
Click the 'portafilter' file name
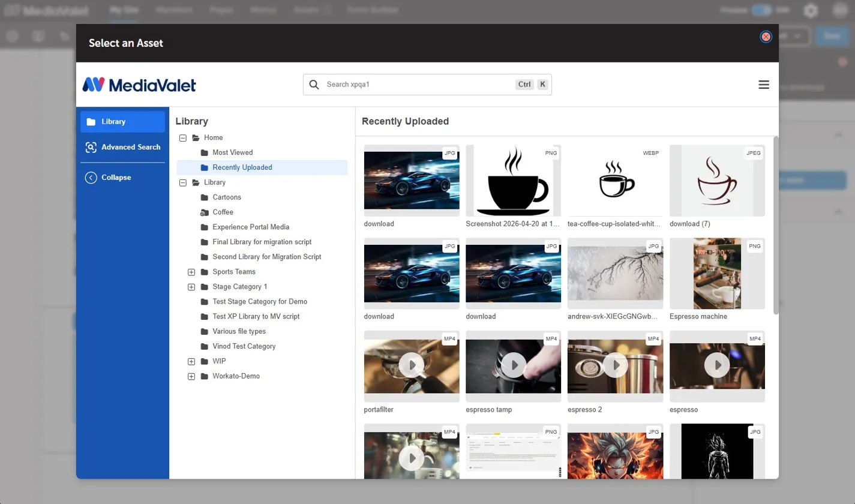pos(379,410)
